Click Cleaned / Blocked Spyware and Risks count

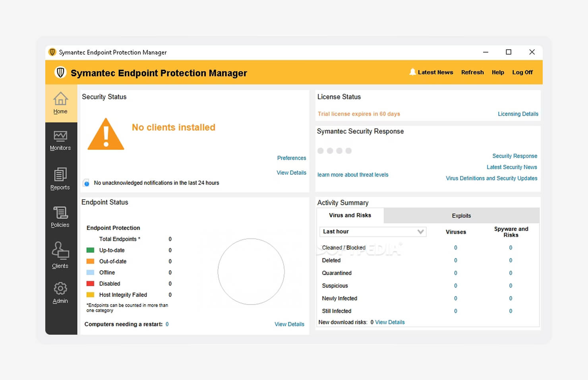(x=511, y=248)
